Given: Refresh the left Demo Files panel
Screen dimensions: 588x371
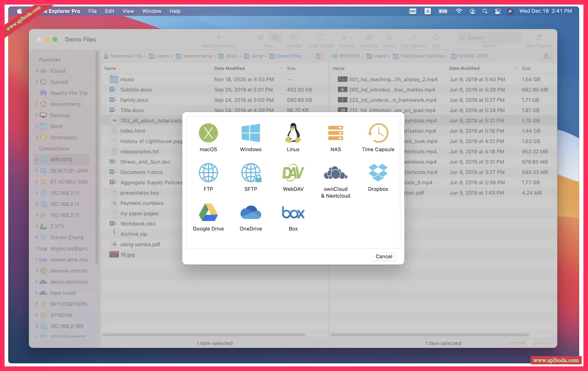Looking at the screenshot, I should pyautogui.click(x=318, y=56).
